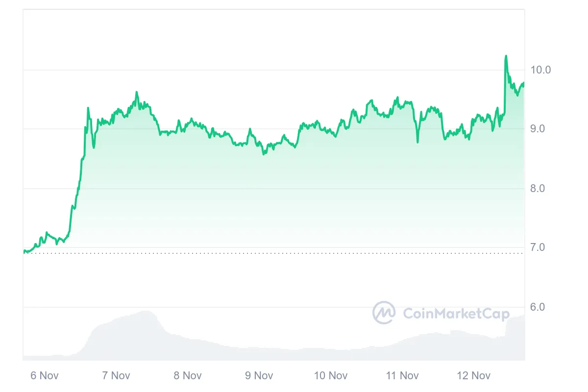Select the 12 Nov date label
Screen dimensions: 588x392
(x=474, y=376)
